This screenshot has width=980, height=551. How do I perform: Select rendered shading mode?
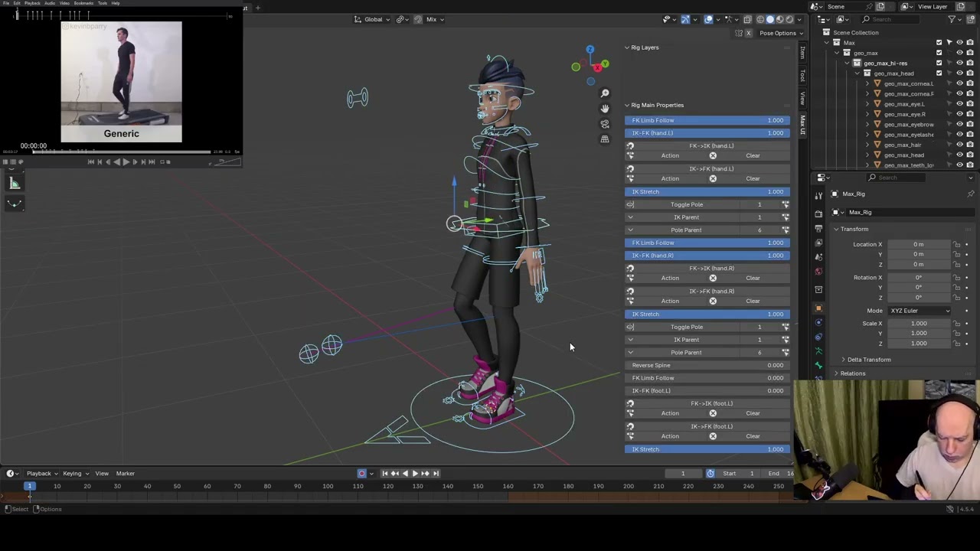click(x=790, y=19)
